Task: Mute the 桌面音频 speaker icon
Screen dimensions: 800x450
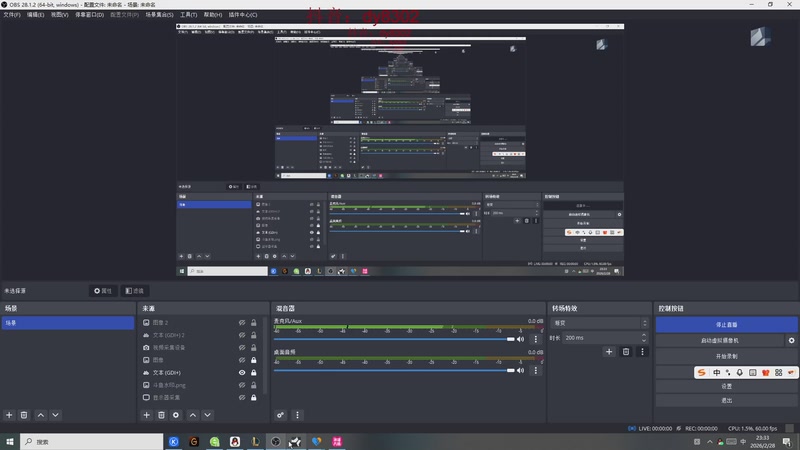Action: 520,370
